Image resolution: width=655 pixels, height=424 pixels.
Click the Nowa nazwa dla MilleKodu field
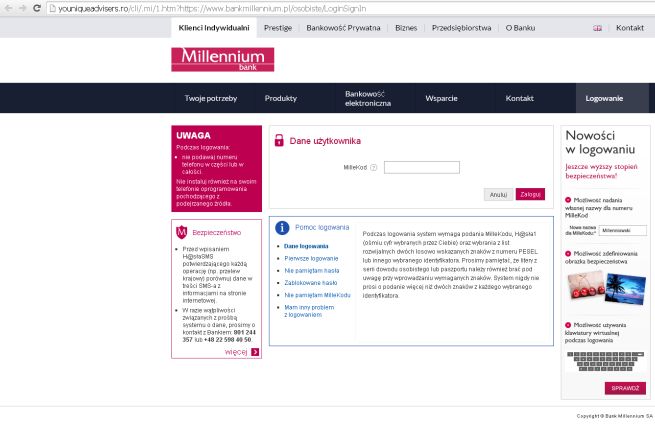point(622,230)
